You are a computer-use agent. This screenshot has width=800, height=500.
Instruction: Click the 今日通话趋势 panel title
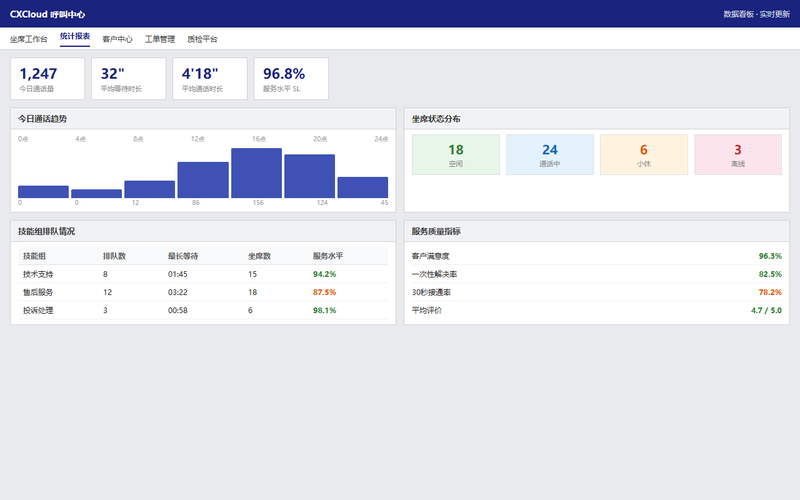(x=42, y=119)
